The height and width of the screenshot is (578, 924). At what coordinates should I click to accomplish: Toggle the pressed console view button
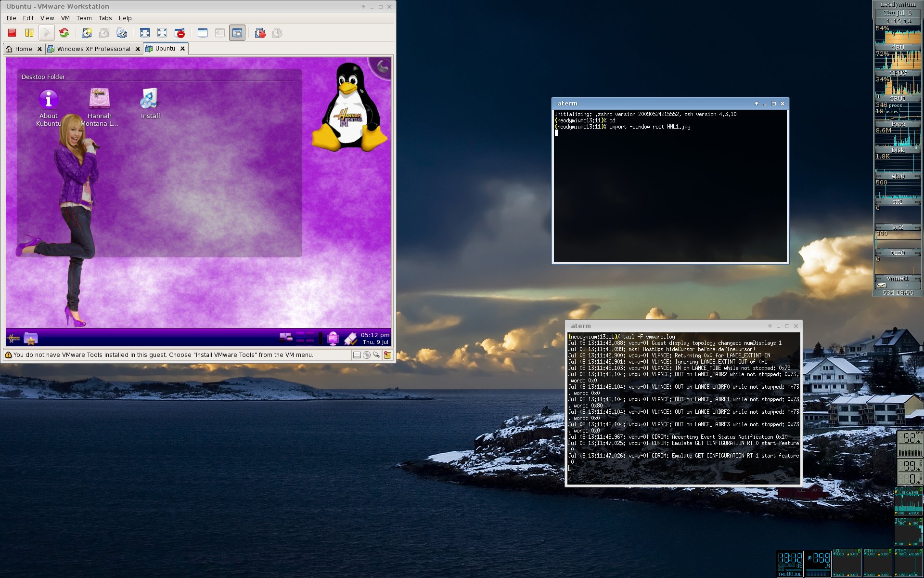(237, 33)
